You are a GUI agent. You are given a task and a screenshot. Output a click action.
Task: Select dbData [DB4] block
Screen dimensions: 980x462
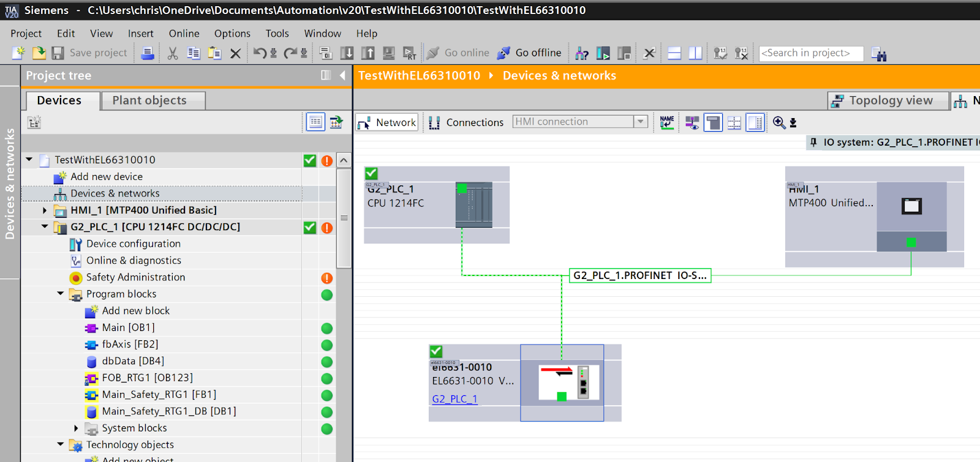(133, 361)
